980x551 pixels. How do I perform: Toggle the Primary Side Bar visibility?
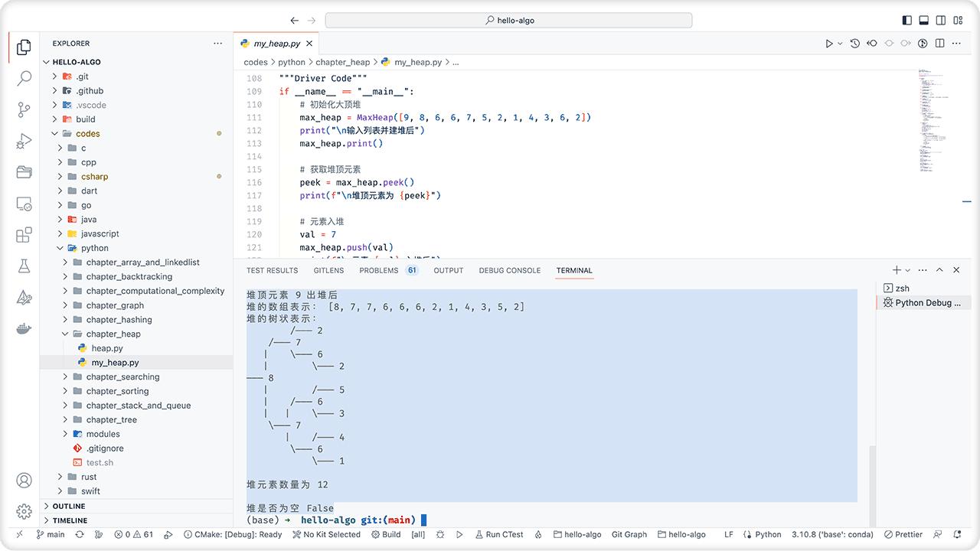point(906,19)
